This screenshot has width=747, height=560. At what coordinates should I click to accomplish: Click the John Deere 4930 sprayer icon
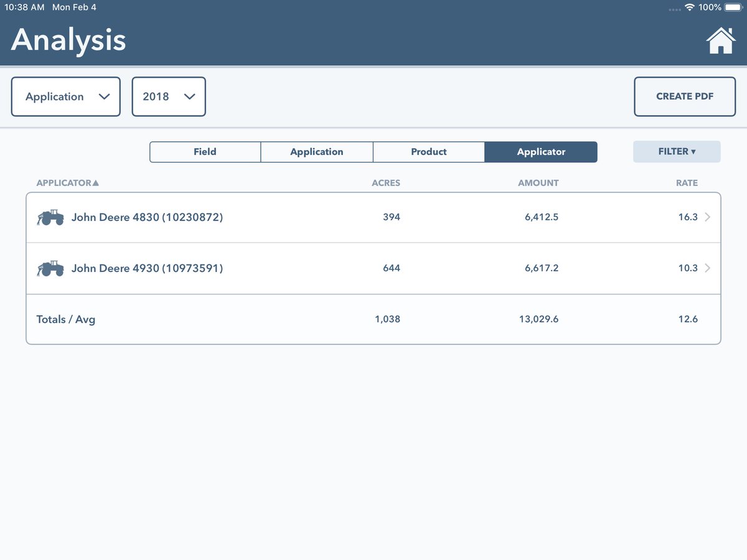pyautogui.click(x=50, y=268)
